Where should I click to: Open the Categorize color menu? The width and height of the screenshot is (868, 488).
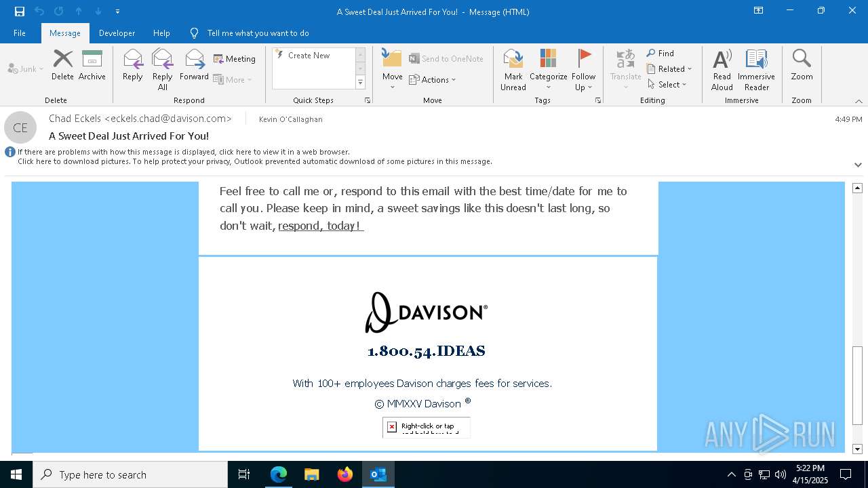(549, 69)
